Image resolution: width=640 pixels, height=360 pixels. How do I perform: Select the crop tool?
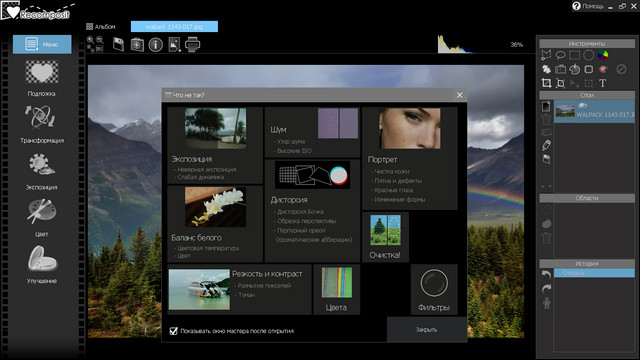point(546,83)
